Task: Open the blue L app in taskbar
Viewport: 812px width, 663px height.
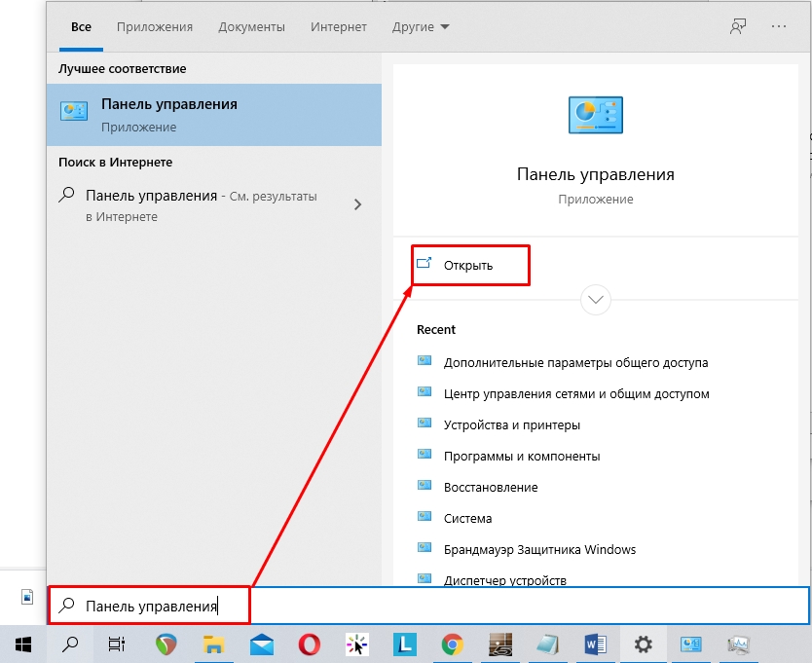Action: pos(405,645)
